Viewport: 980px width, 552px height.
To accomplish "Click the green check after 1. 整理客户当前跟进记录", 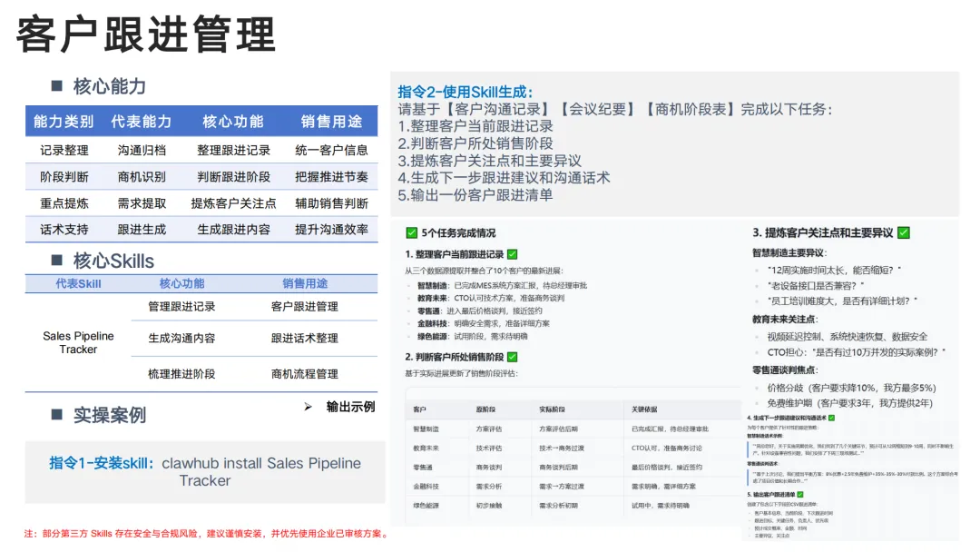I will tap(513, 254).
